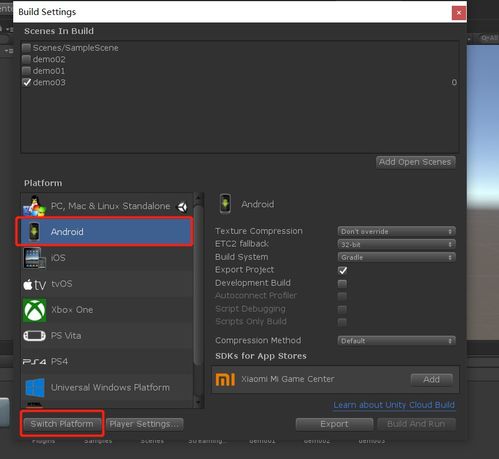The height and width of the screenshot is (459, 499).
Task: Open Learn about Unity Cloud Build link
Action: 394,405
